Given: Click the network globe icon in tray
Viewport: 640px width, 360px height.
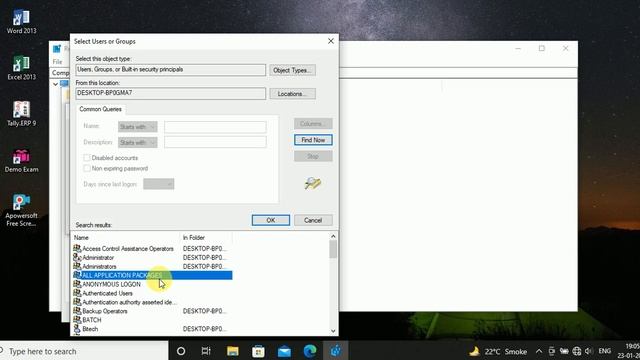Looking at the screenshot, I should (x=576, y=351).
